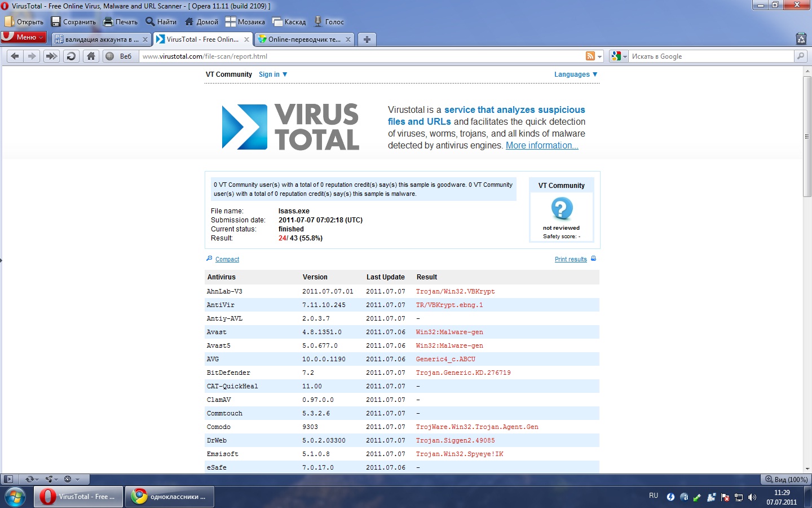Click the magnifier icon beside Compact
Image resolution: width=812 pixels, height=508 pixels.
209,259
